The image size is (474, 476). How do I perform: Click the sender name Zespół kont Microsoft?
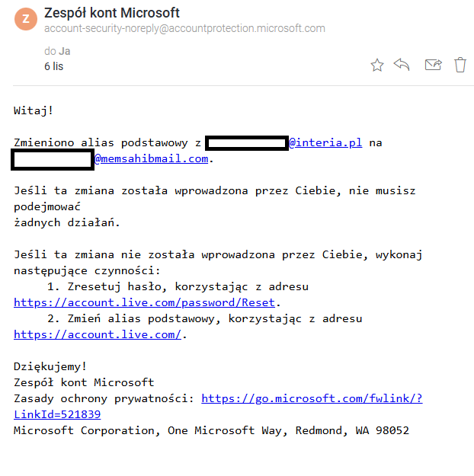click(x=112, y=13)
